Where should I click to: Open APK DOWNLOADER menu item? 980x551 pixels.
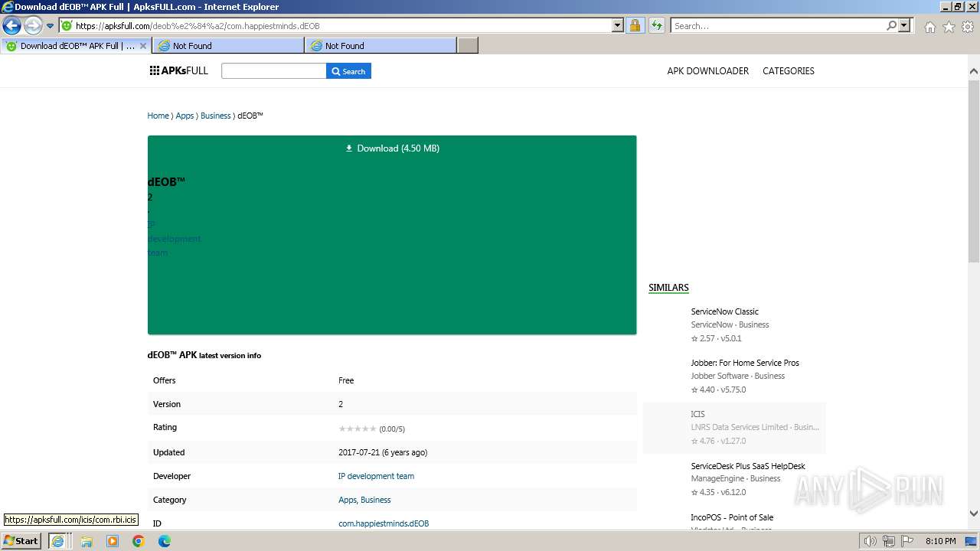point(707,71)
